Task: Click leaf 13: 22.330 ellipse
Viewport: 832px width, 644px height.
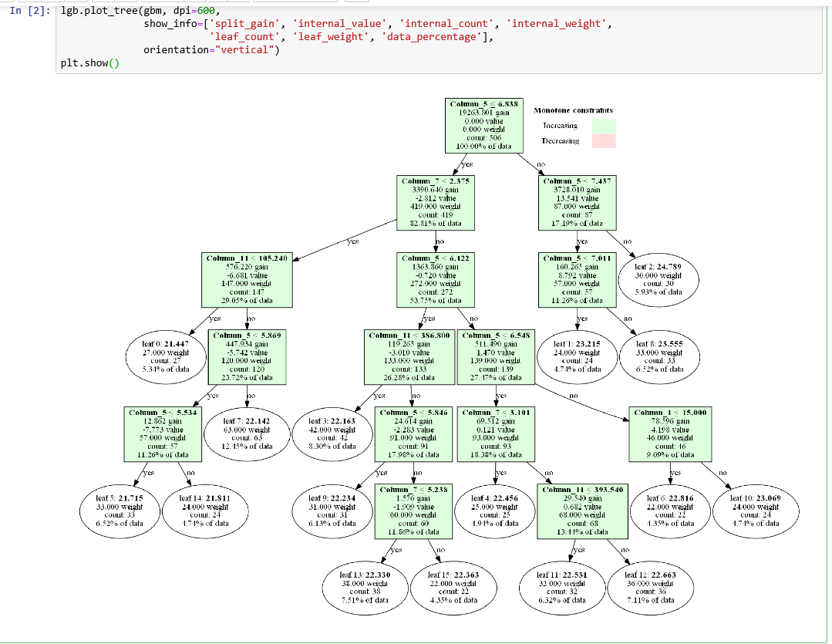Action: coord(365,588)
